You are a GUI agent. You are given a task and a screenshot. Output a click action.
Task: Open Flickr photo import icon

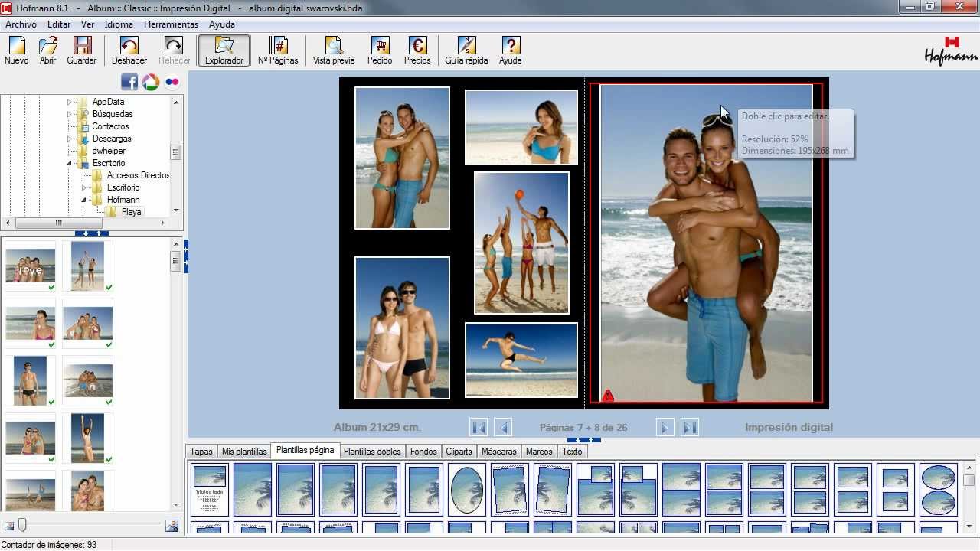[172, 82]
